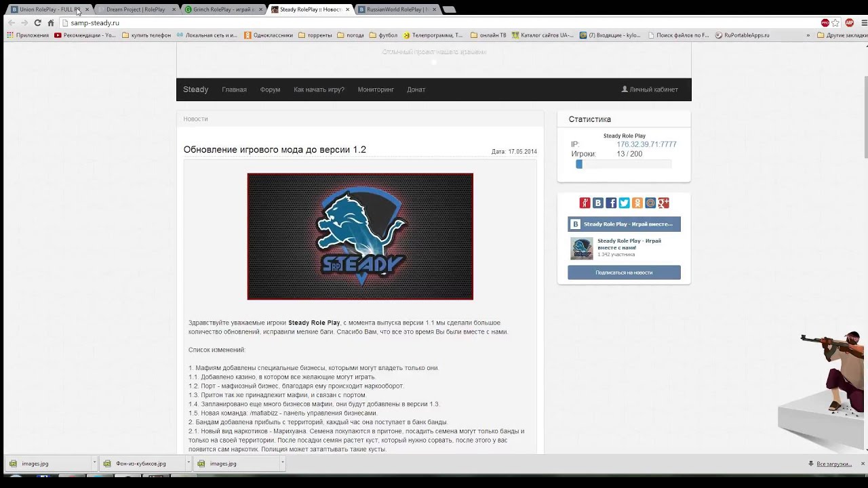The image size is (868, 488).
Task: Open the погода bookmark folder
Action: click(350, 35)
